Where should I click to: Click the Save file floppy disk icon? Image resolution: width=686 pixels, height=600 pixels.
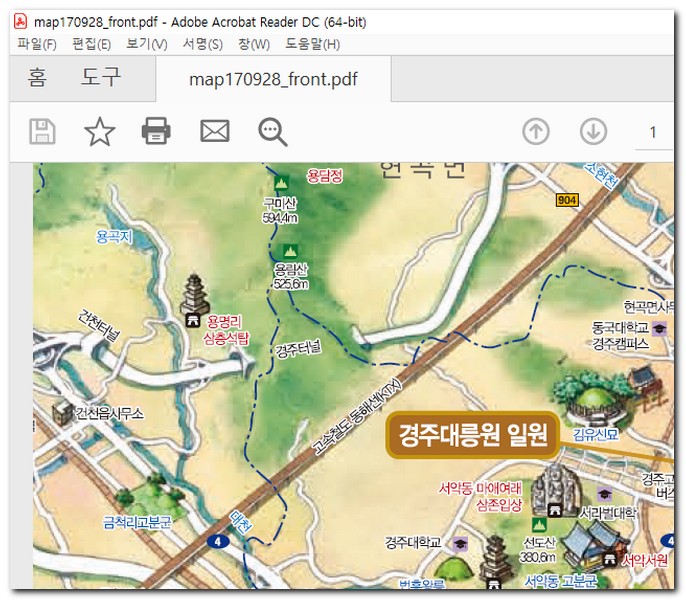pos(42,131)
